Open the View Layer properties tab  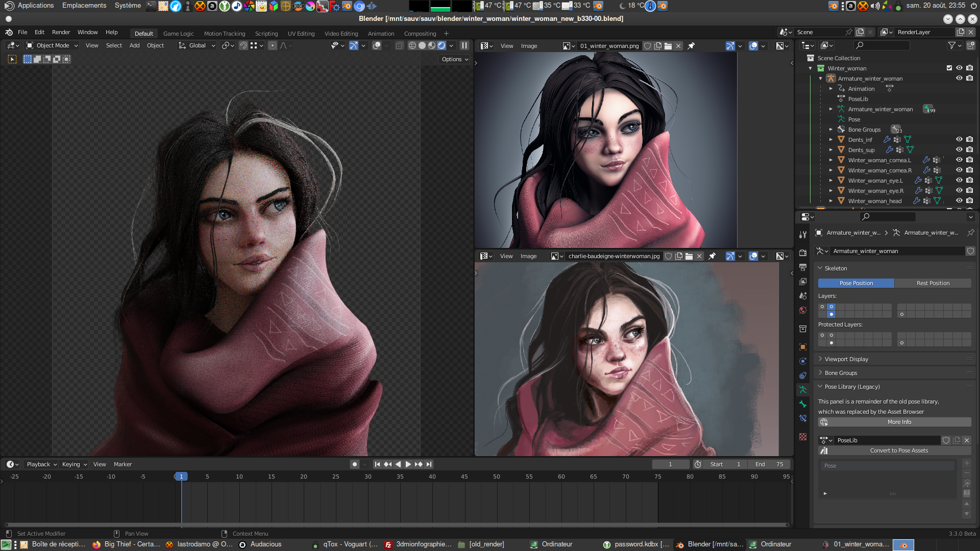tap(803, 282)
